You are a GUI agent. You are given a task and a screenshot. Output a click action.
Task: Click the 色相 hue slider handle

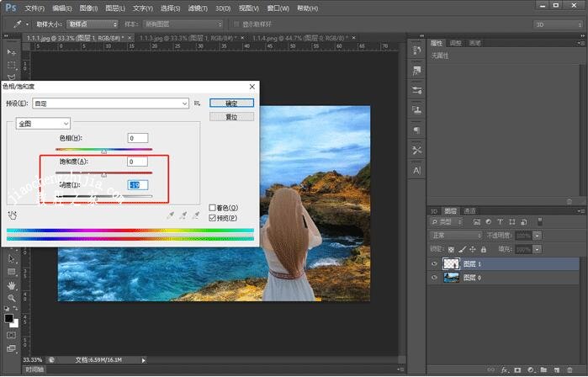coord(103,151)
